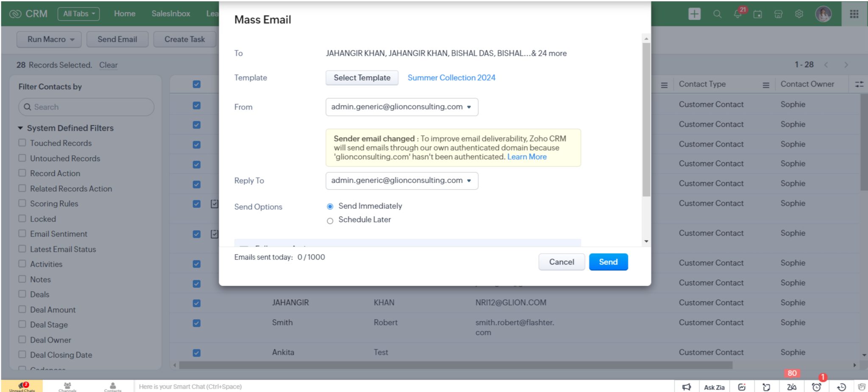This screenshot has width=868, height=392.
Task: Clear the 28 selected records
Action: 108,65
